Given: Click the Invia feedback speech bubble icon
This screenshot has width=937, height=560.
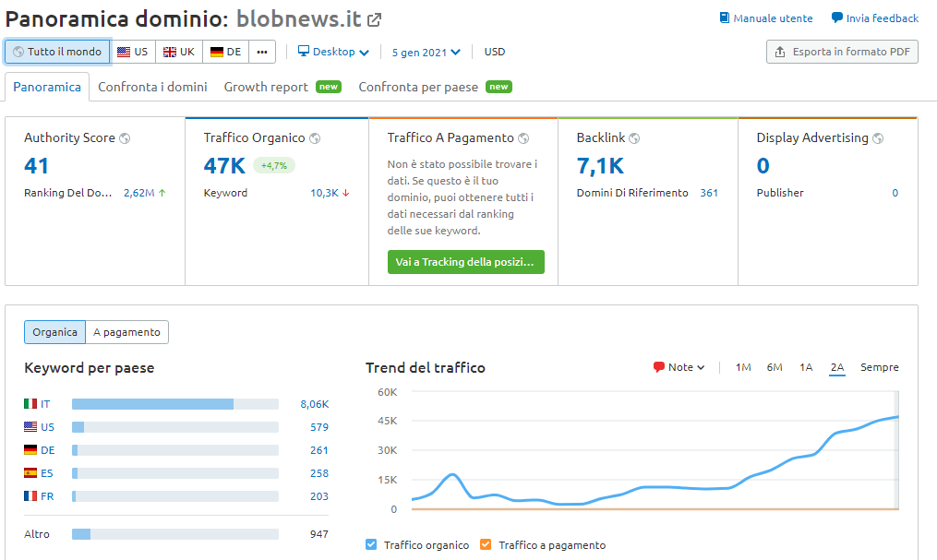Looking at the screenshot, I should click(x=836, y=18).
